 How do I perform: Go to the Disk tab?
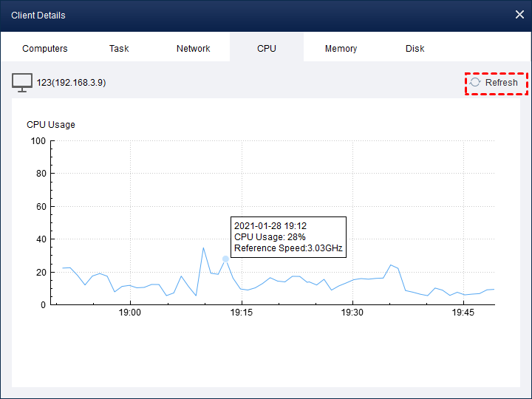(415, 49)
